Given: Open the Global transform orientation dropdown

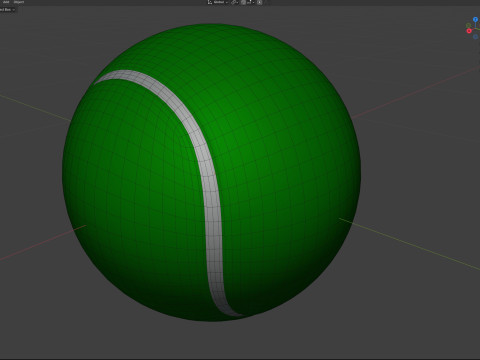Looking at the screenshot, I should click(x=218, y=2).
